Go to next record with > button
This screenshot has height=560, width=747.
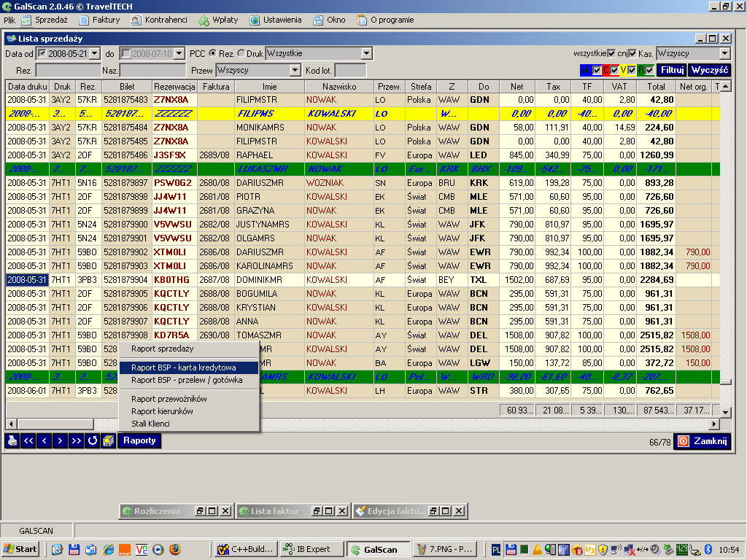coord(60,440)
